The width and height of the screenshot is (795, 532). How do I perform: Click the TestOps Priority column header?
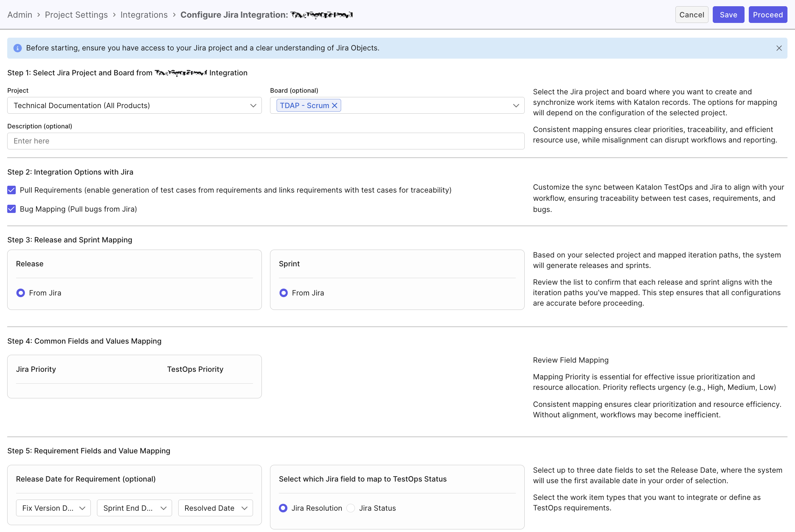[195, 369]
